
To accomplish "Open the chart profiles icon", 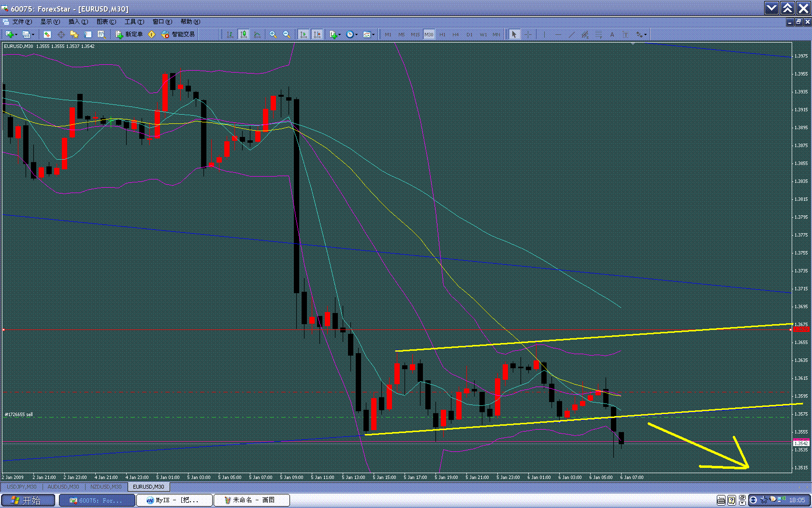I will [26, 34].
